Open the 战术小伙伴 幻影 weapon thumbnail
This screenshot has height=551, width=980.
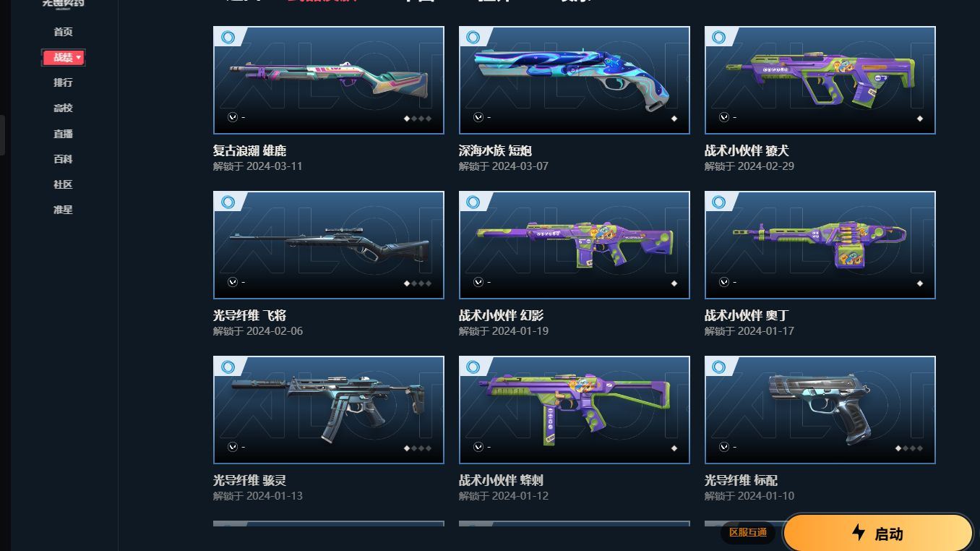(575, 245)
